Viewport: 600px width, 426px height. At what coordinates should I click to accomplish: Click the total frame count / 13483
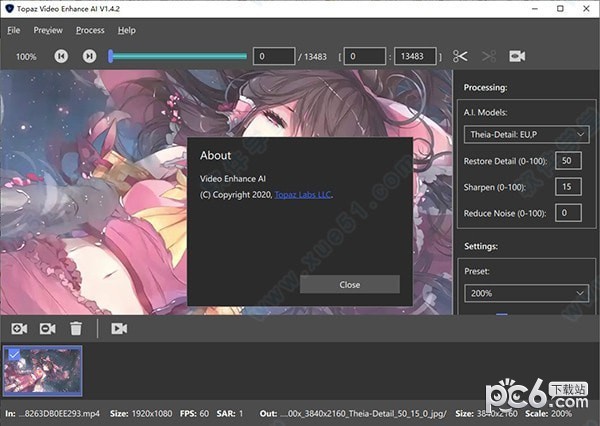(x=313, y=57)
